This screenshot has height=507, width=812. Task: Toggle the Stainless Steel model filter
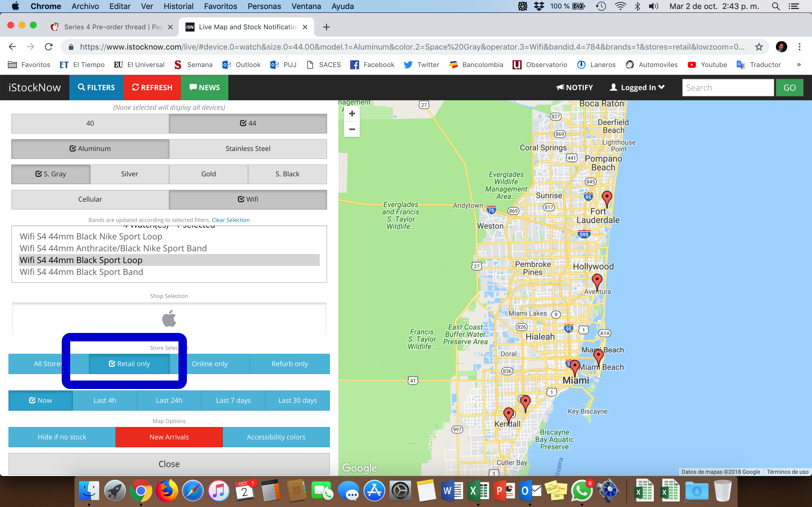click(x=248, y=148)
